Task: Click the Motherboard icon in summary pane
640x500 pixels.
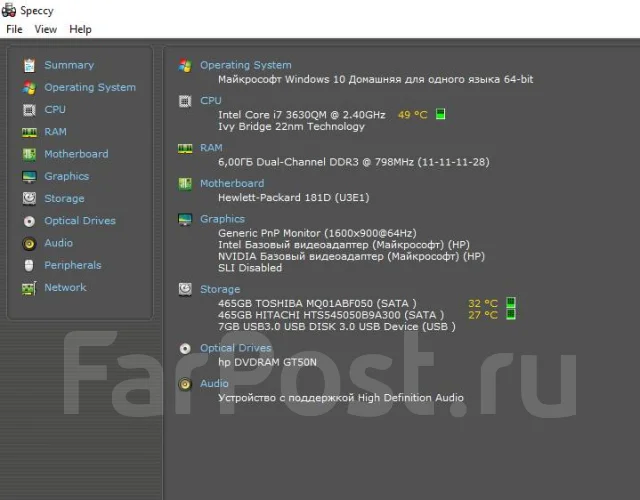Action: click(x=185, y=184)
